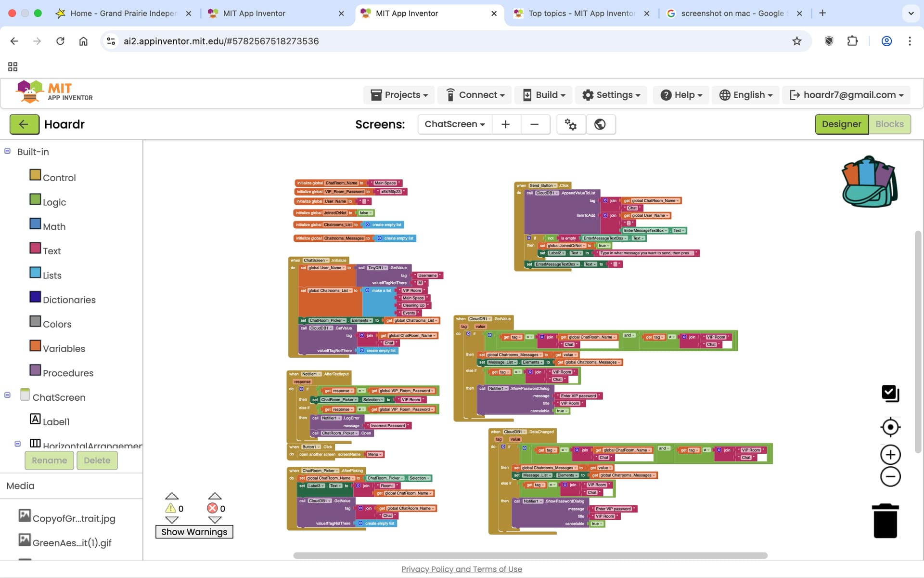Open the backpack icon in the workspace
Image resolution: width=924 pixels, height=578 pixels.
(x=870, y=182)
